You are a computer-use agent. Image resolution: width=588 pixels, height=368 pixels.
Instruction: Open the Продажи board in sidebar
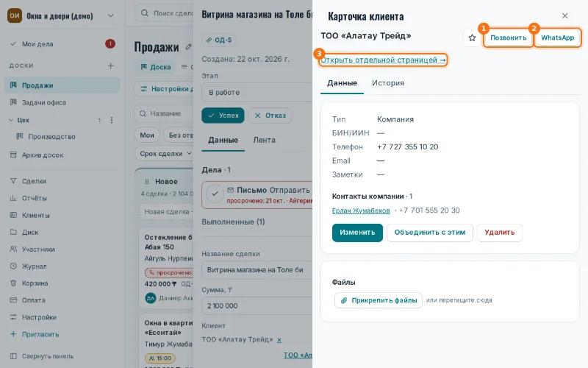click(62, 85)
